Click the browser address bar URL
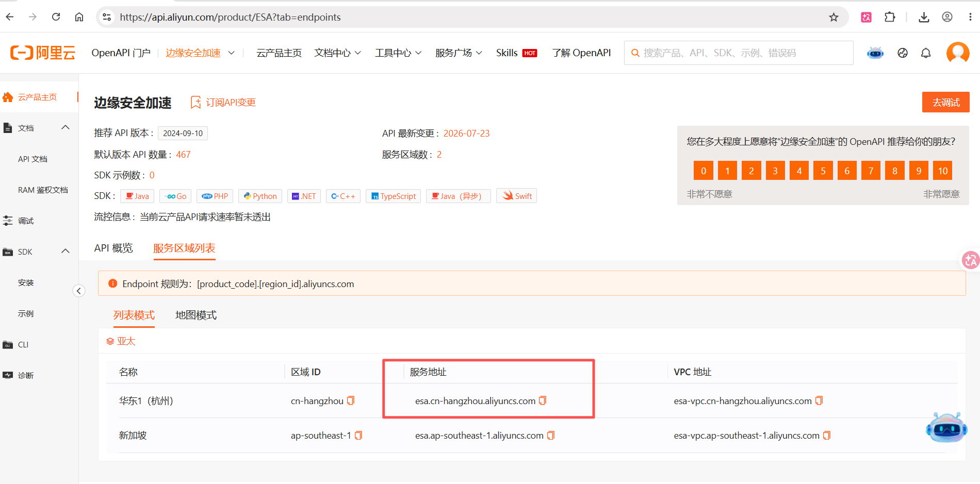The width and height of the screenshot is (980, 484). coord(231,17)
